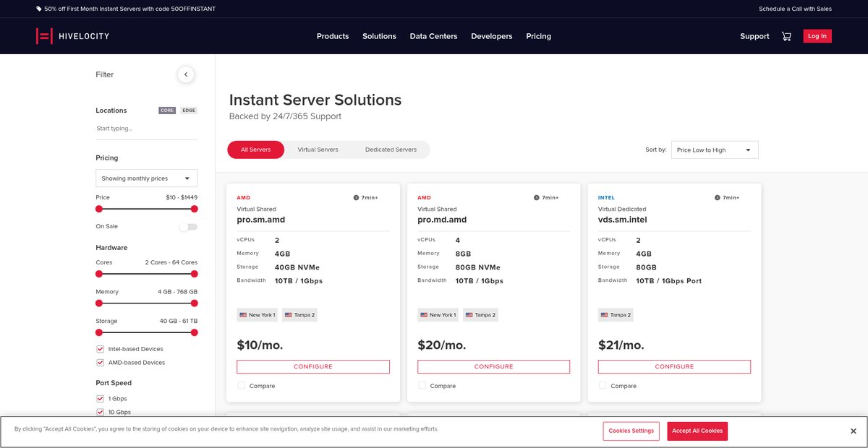Check Compare on pro.sm.amd card
This screenshot has height=448, width=868.
point(241,386)
